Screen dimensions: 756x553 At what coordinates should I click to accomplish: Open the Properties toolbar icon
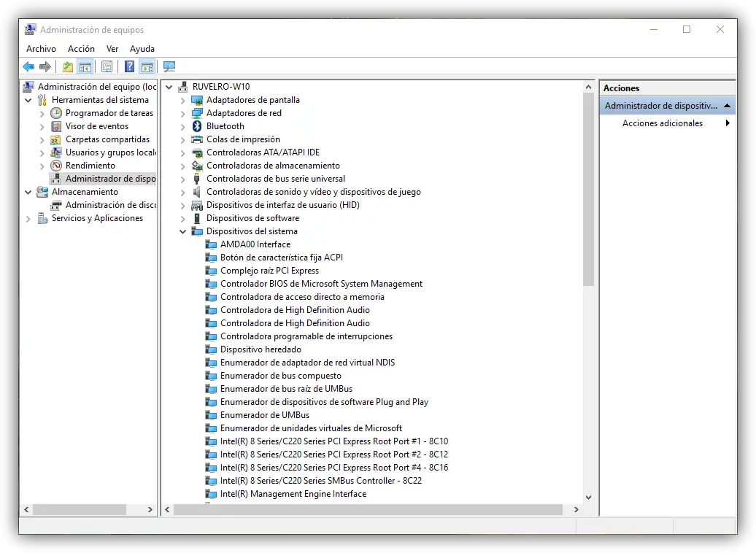pyautogui.click(x=107, y=66)
